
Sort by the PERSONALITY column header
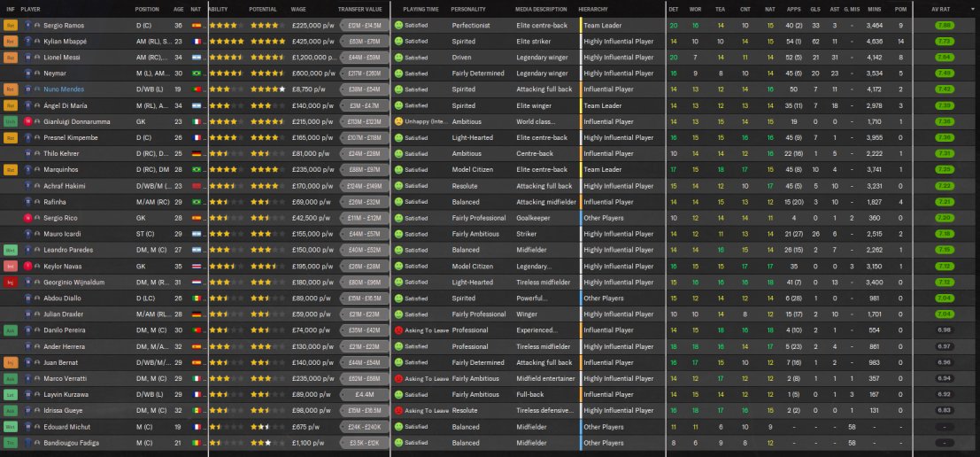468,10
